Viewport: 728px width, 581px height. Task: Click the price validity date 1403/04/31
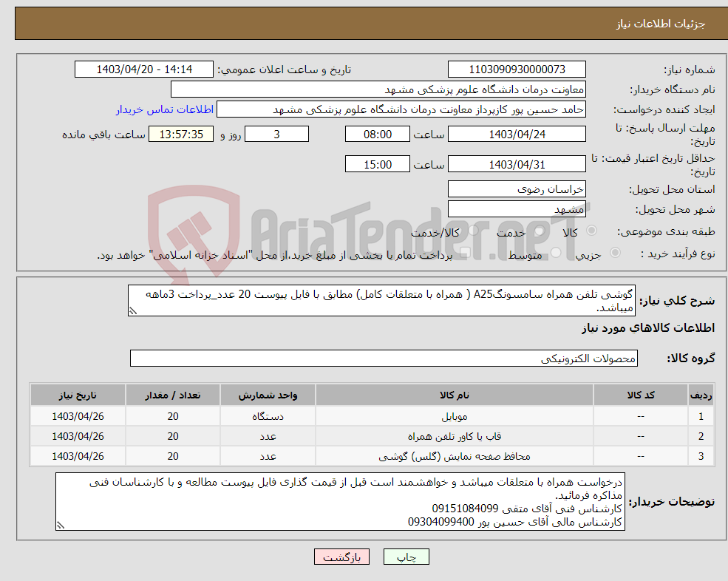[517, 164]
